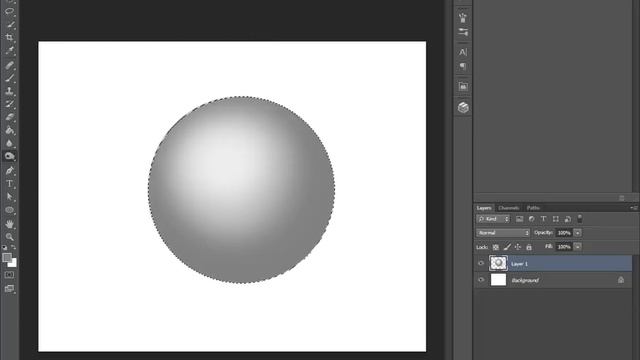Screen dimensions: 640x360
Task: Select the Path Selection tool
Action: (x=9, y=197)
